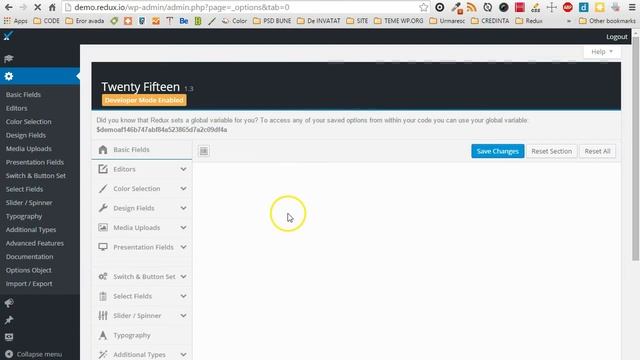Open the CODE bookmarks folder
640x360 pixels.
click(x=47, y=21)
